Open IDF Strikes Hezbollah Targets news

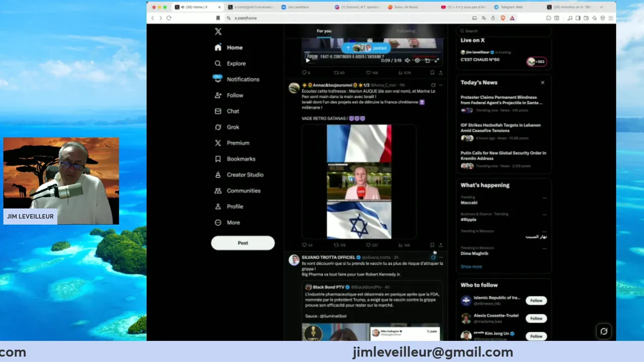click(503, 131)
